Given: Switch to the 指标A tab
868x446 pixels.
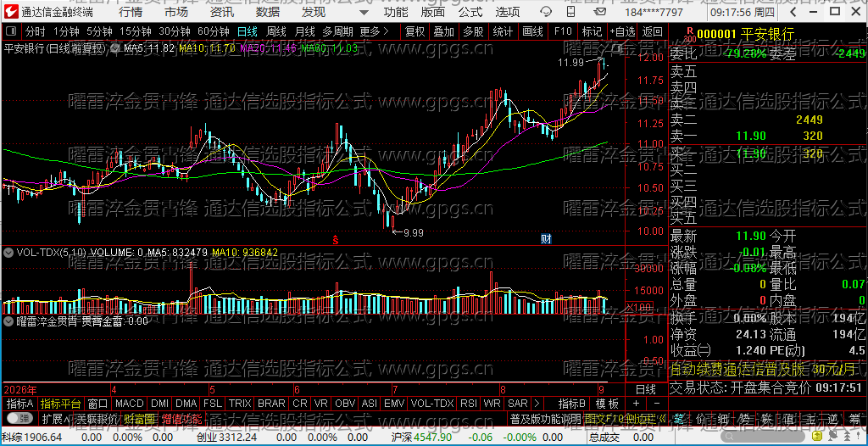Looking at the screenshot, I should point(19,403).
